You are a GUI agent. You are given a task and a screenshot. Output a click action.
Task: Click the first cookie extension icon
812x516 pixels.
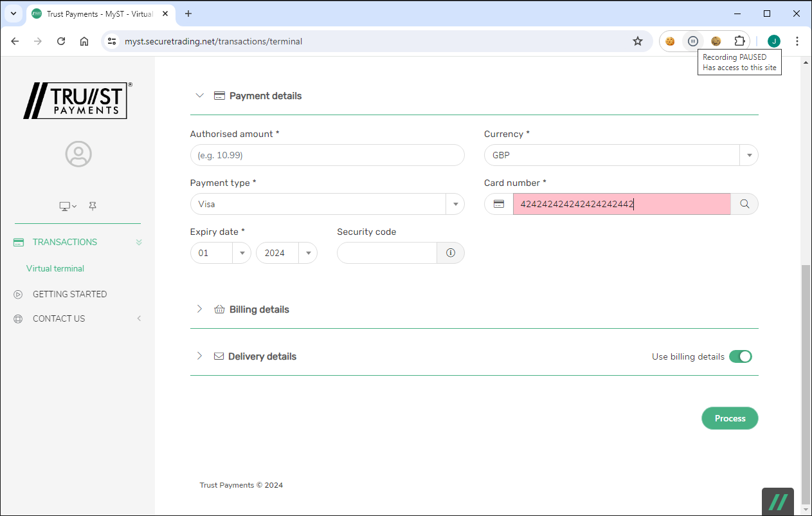[x=670, y=41]
